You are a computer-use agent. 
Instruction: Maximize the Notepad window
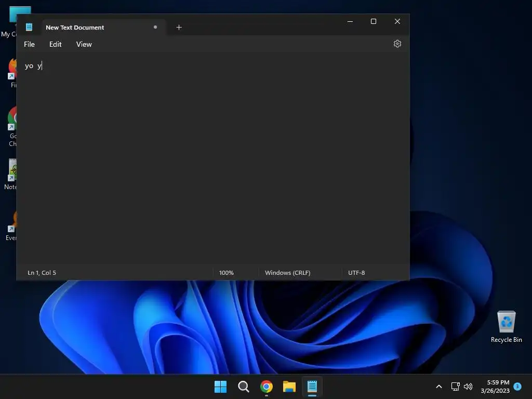click(x=374, y=21)
